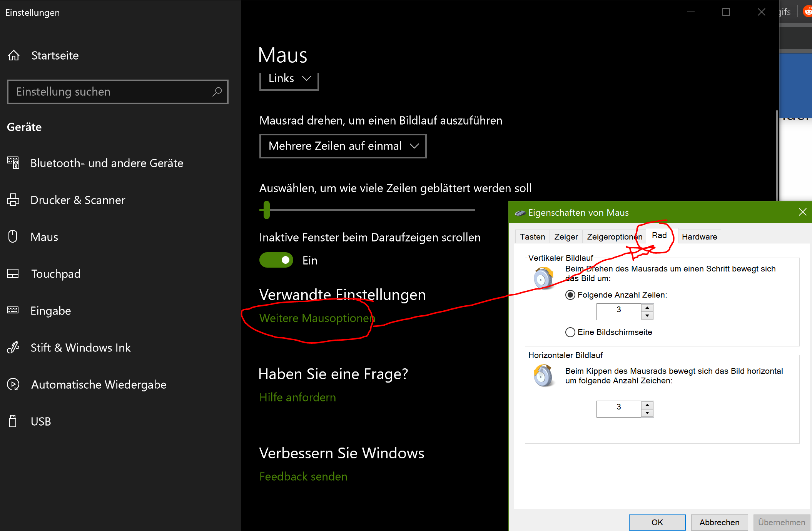The height and width of the screenshot is (531, 812).
Task: Open Automatische Wiedergabe icon
Action: 13,384
